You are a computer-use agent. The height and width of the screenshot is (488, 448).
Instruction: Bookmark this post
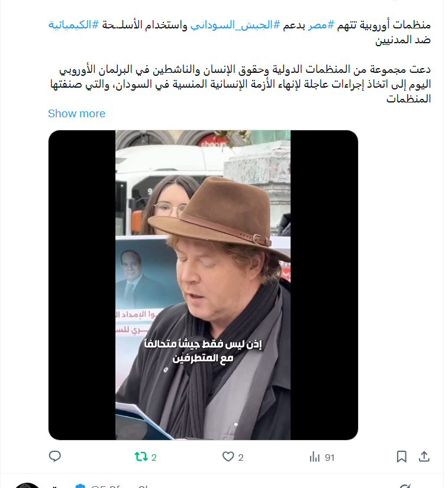pyautogui.click(x=401, y=457)
